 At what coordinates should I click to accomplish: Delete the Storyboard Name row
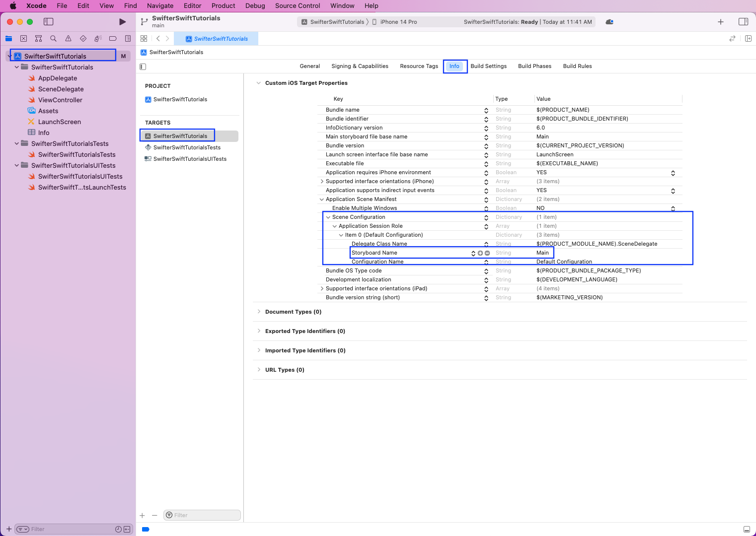487,253
